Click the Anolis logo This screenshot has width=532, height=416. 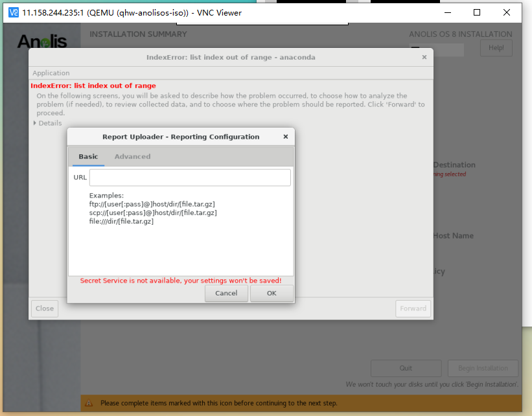click(42, 42)
